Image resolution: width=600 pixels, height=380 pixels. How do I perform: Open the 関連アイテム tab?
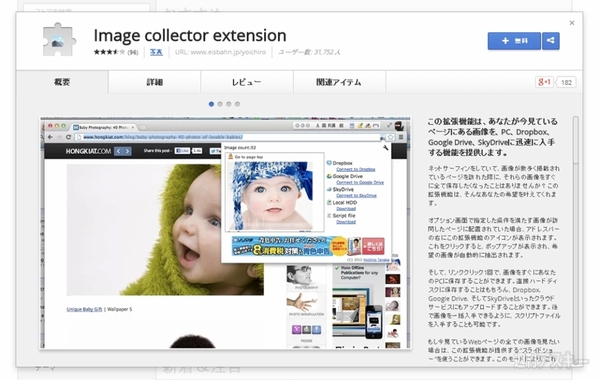[x=339, y=82]
